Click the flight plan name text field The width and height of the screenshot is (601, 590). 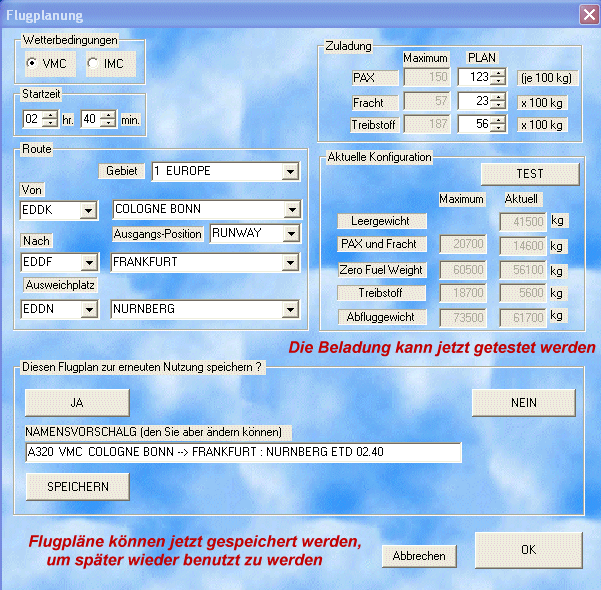pos(243,453)
